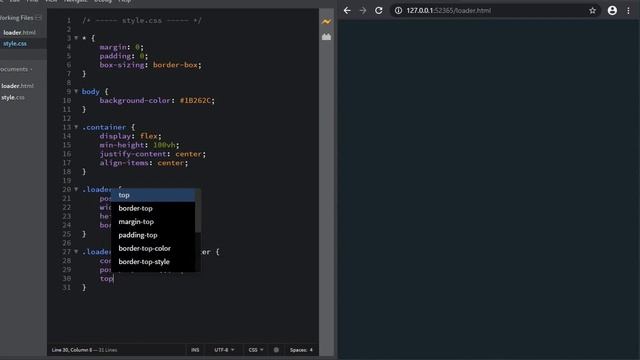The image size is (640, 360).
Task: Click the Live Preview lightning icon
Action: coord(326,22)
